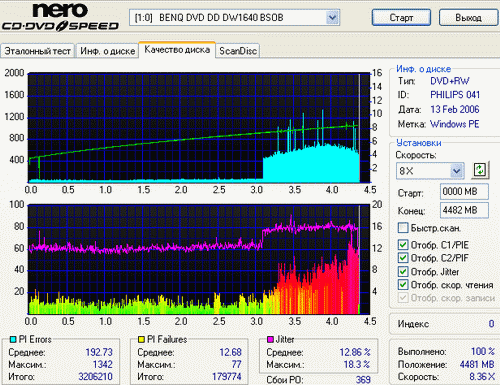500x385 pixels.
Task: Click the green refresh speed icon
Action: [x=480, y=170]
